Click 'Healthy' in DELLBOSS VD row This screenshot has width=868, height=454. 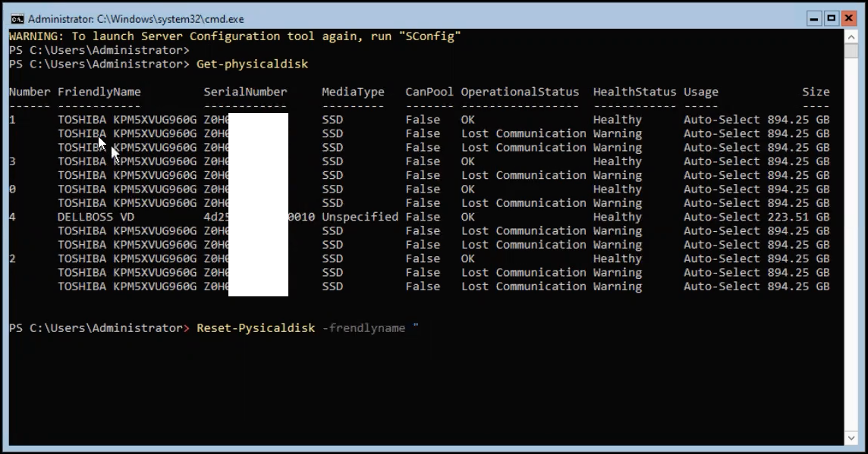(617, 217)
